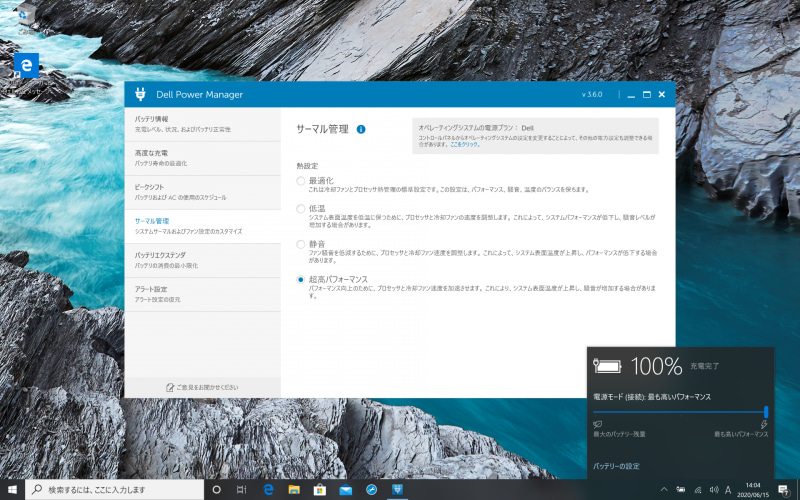Open the ピークシフト tab
Screen dimensions: 800x500
(203, 192)
